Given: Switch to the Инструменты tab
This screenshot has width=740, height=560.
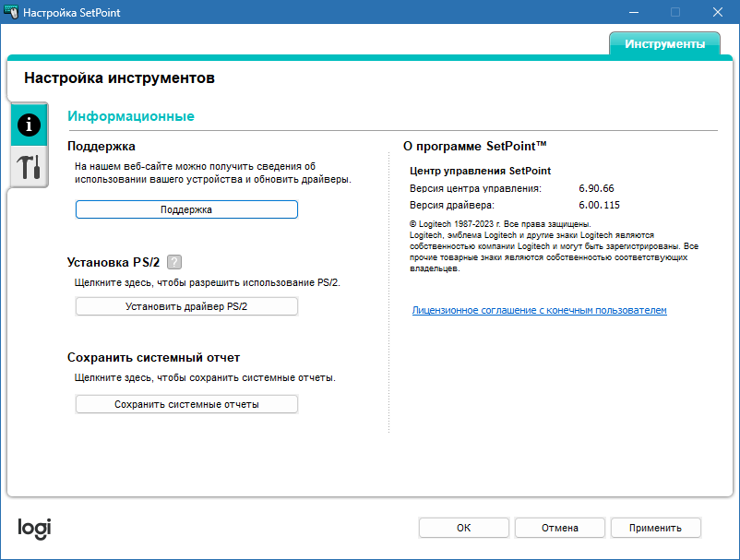Looking at the screenshot, I should pos(664,44).
